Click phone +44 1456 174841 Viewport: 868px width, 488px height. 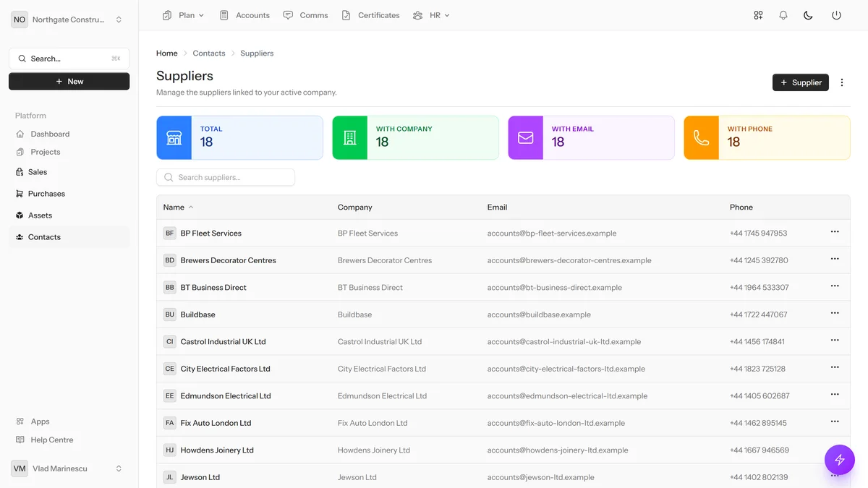point(757,341)
